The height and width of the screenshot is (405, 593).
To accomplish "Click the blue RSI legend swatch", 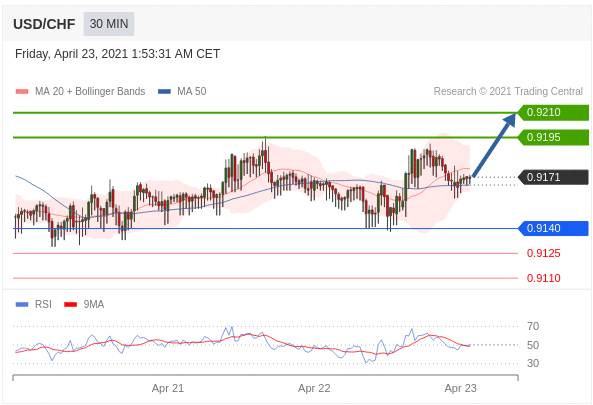I will pyautogui.click(x=22, y=304).
